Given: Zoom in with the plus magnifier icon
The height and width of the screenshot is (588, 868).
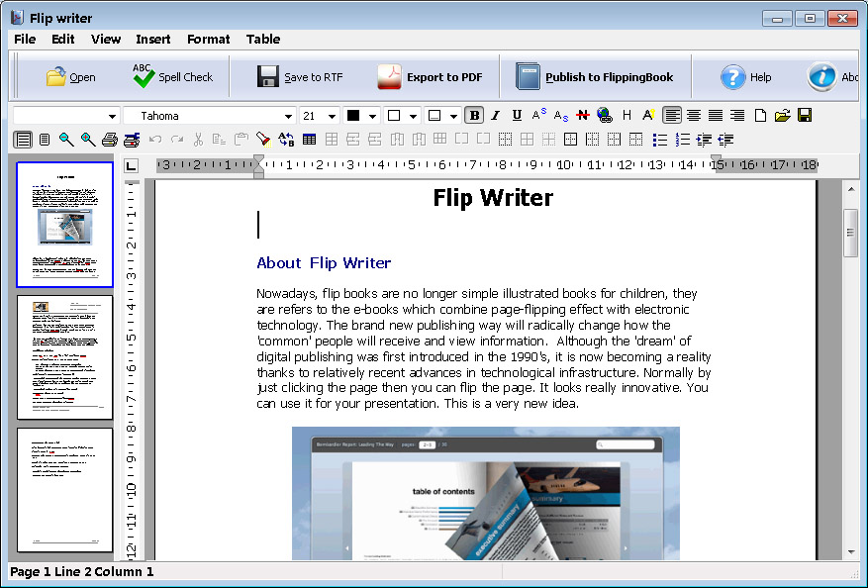Looking at the screenshot, I should (x=88, y=140).
